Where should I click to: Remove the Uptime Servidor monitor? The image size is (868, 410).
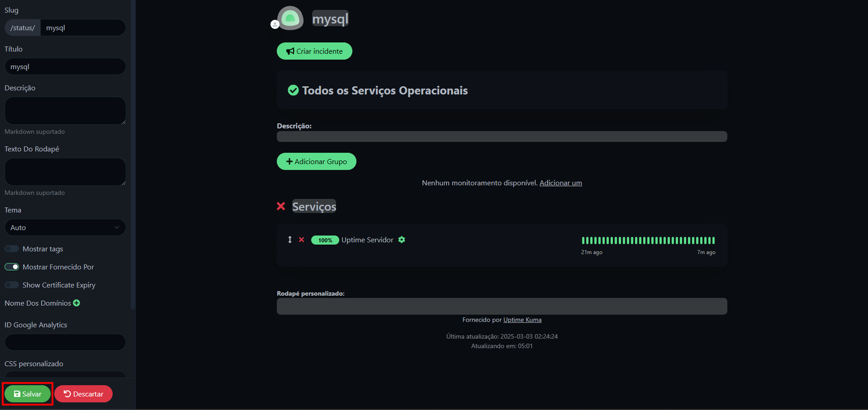point(302,240)
